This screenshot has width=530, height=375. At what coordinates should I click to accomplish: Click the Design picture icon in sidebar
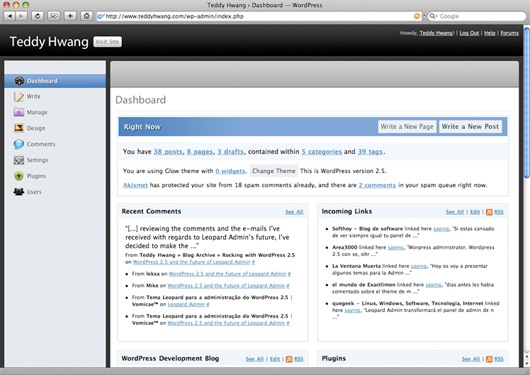coord(19,128)
